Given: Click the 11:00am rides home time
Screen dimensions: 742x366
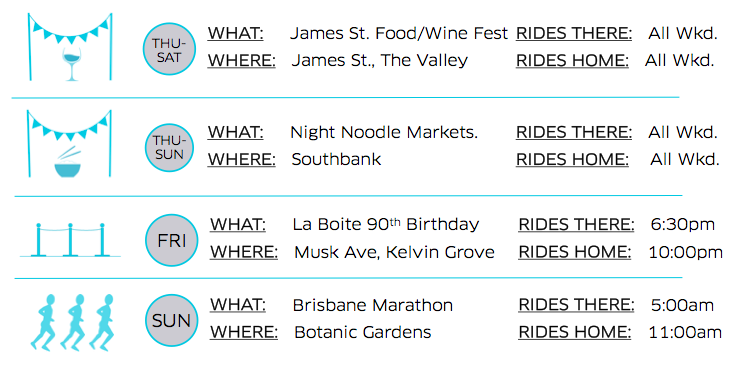Looking at the screenshot, I should (x=685, y=332).
